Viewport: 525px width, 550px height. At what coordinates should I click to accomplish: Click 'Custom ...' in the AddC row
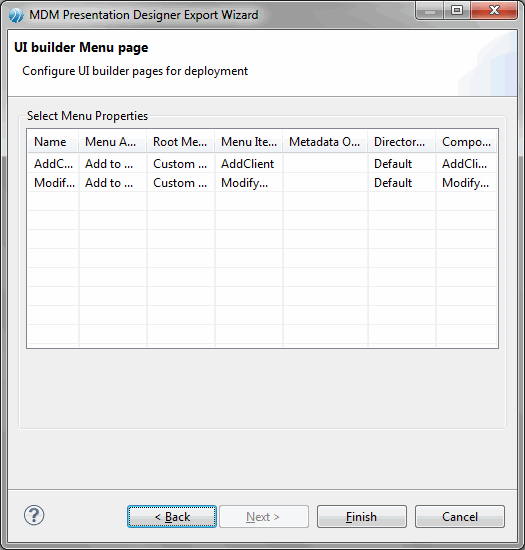pos(181,163)
